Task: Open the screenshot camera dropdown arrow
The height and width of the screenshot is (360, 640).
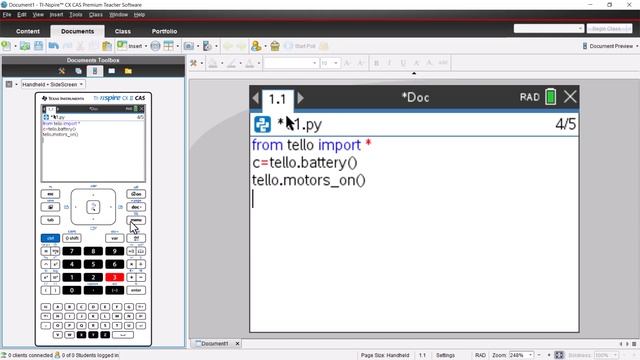Action: tap(198, 46)
